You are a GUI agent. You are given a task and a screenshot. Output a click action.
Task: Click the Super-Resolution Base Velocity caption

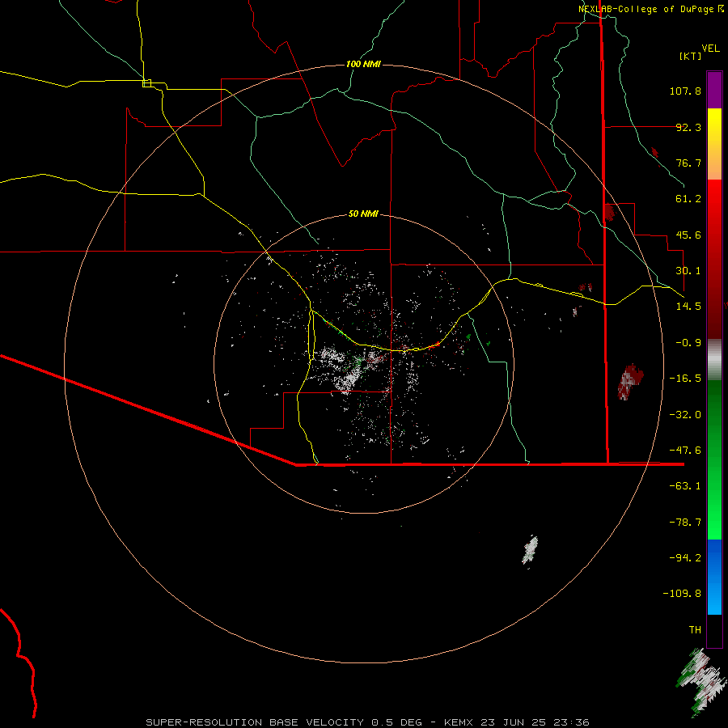tap(368, 722)
